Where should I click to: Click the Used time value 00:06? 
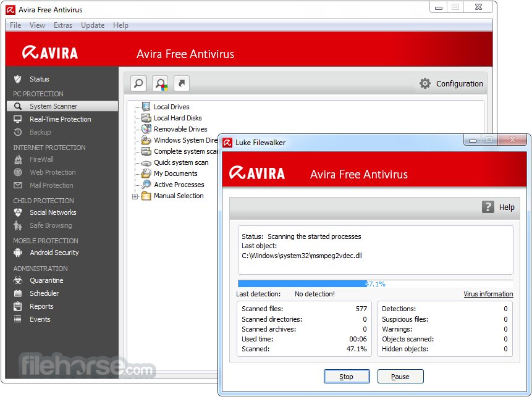(x=358, y=339)
